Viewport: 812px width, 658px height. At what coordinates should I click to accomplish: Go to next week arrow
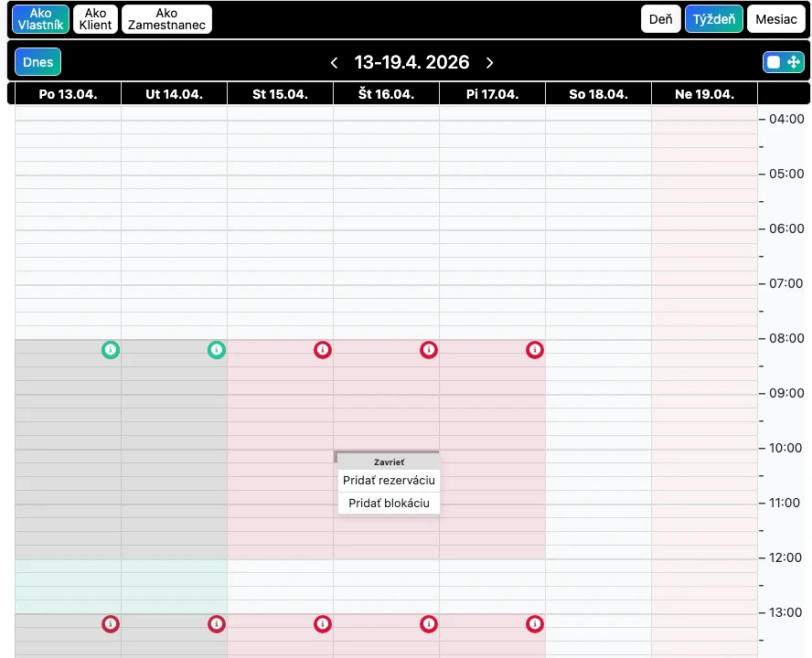[x=490, y=63]
